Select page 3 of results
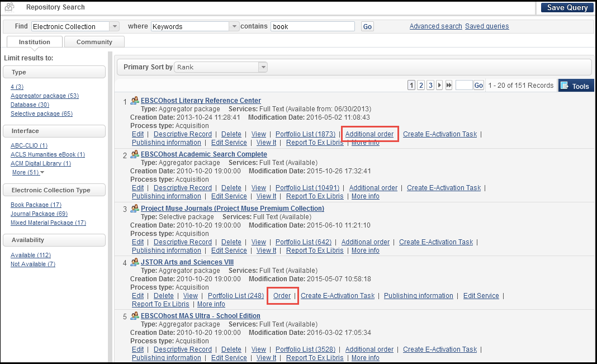The height and width of the screenshot is (364, 597). click(430, 86)
